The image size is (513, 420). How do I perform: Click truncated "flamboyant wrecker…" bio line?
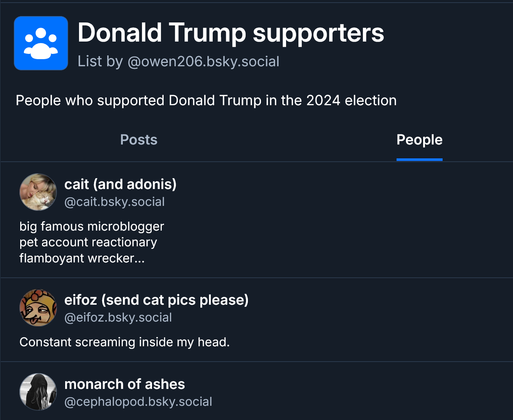82,258
